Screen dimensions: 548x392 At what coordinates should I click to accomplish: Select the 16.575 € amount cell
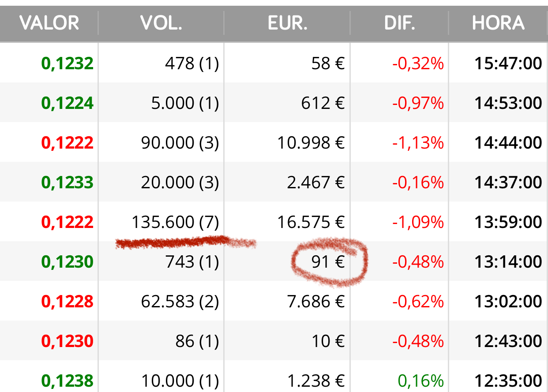coord(311,222)
